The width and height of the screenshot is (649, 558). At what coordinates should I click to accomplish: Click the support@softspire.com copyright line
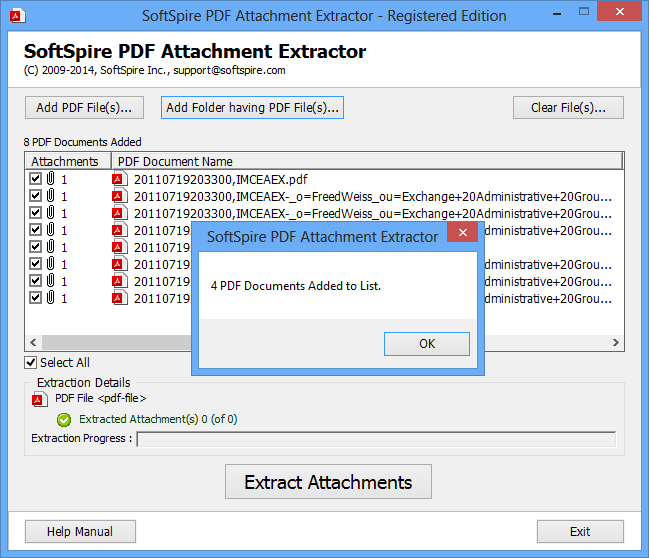point(154,70)
